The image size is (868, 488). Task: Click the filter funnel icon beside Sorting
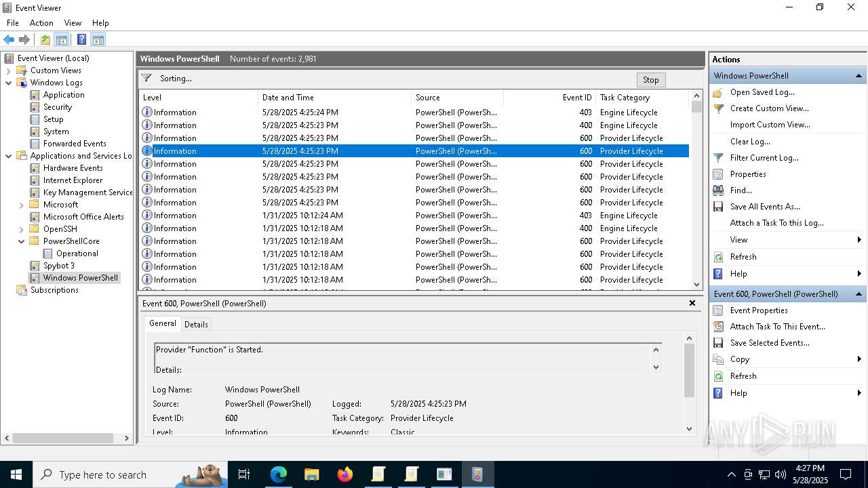click(146, 79)
